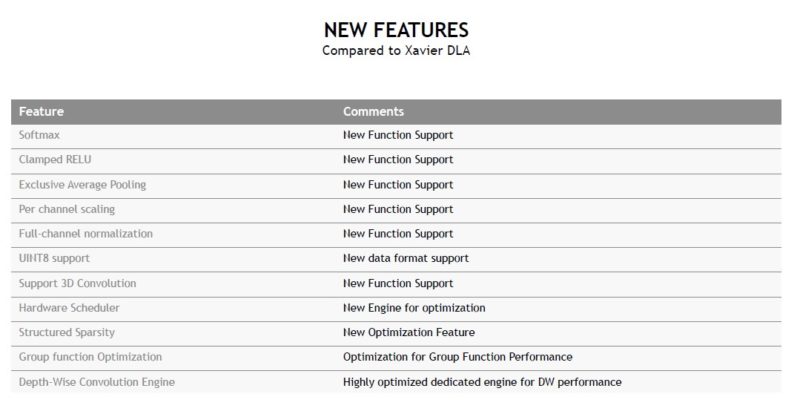Click the Clamped RELU row label
The height and width of the screenshot is (417, 800).
pos(53,160)
